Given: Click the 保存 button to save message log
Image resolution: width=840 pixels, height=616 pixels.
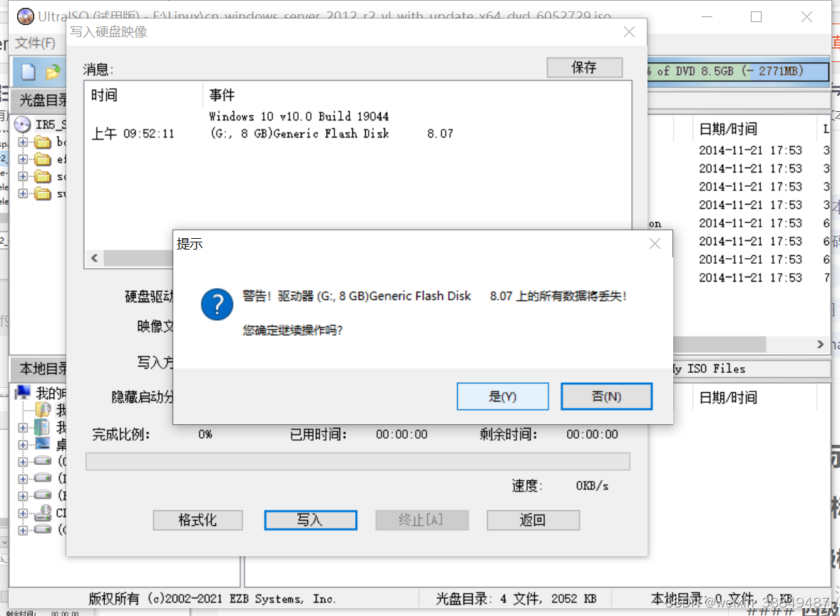Looking at the screenshot, I should click(584, 67).
